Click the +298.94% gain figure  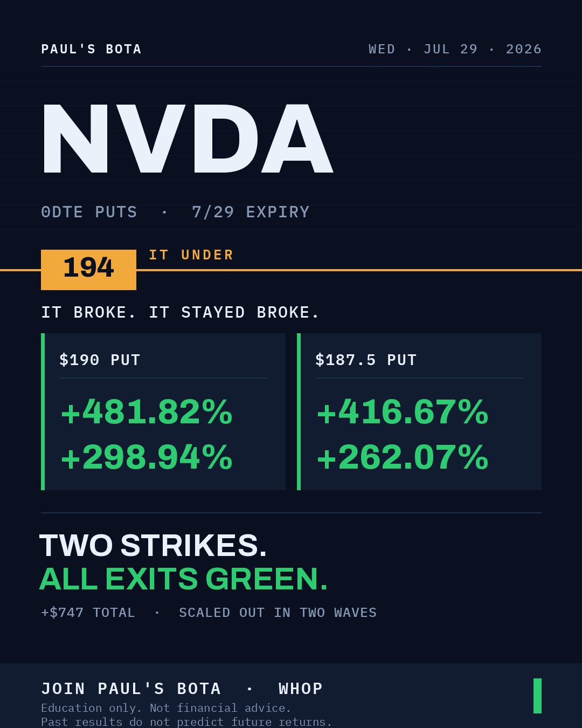click(147, 457)
